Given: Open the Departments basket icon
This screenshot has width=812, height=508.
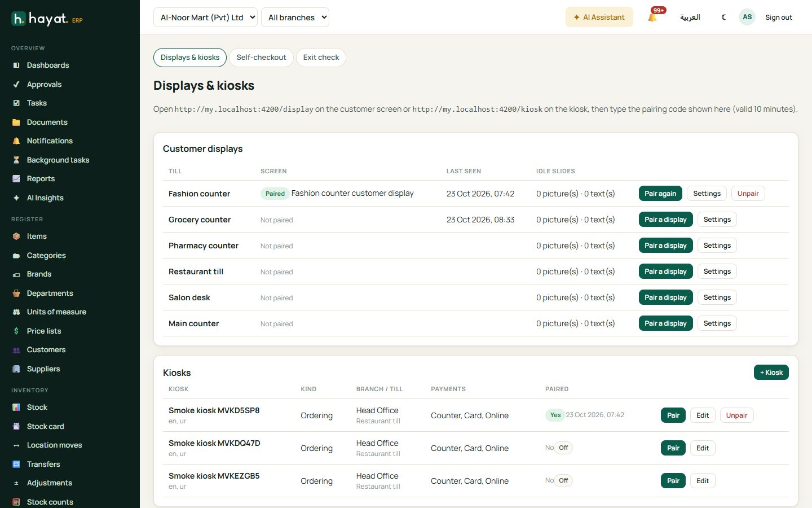Looking at the screenshot, I should point(16,294).
